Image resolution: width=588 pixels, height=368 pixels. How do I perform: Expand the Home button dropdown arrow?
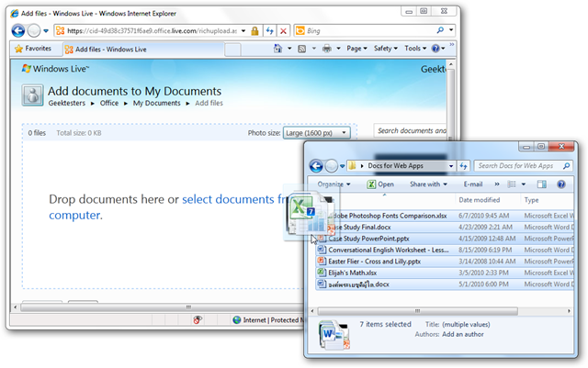[289, 49]
